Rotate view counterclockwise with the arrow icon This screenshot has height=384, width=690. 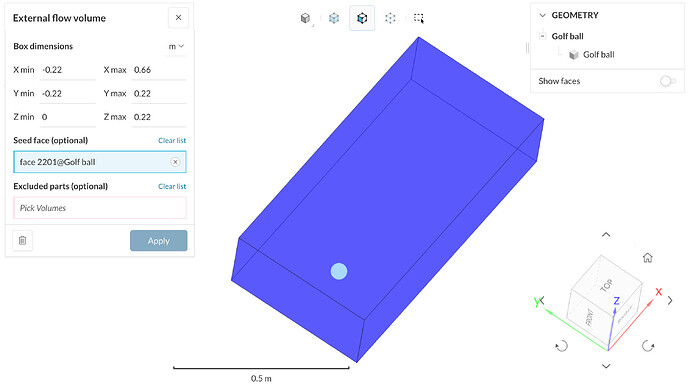coord(562,346)
